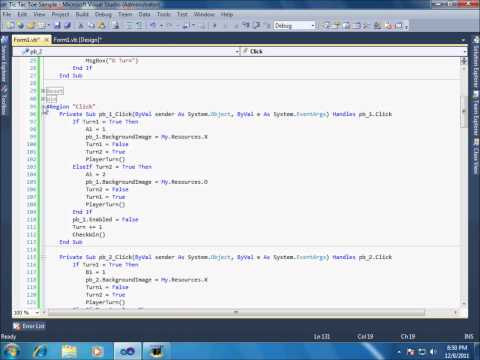Click the Start Debugging play icon

[215, 25]
